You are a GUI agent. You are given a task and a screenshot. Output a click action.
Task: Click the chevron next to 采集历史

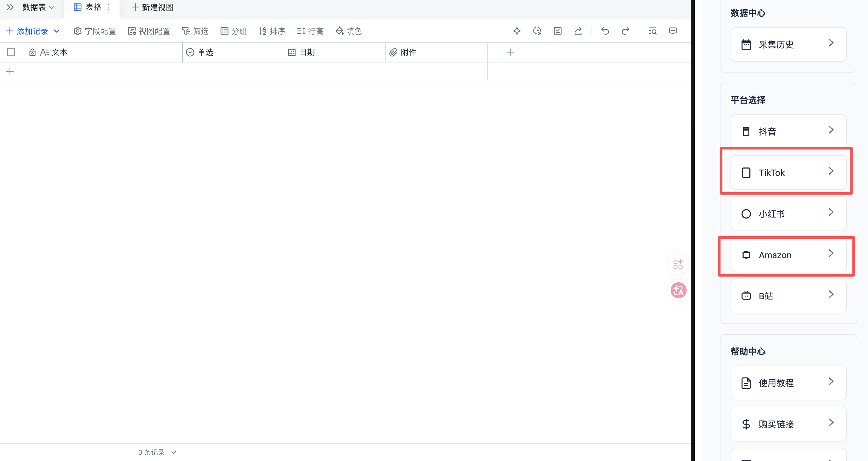[x=831, y=43]
